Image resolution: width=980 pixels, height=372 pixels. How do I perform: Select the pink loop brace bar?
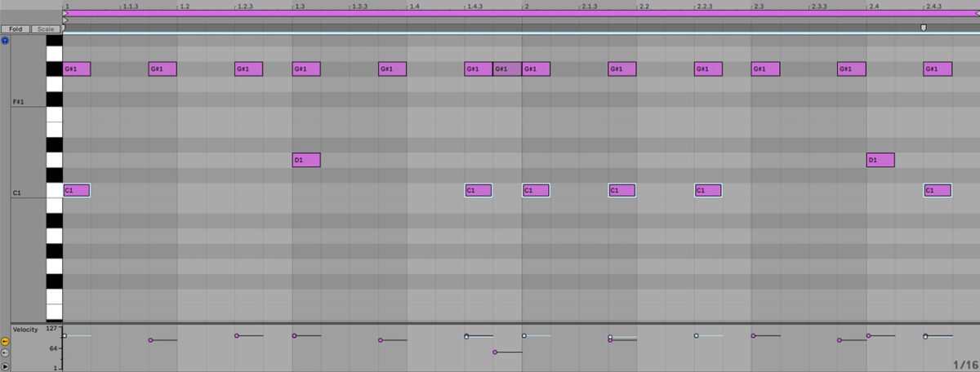tap(521, 13)
